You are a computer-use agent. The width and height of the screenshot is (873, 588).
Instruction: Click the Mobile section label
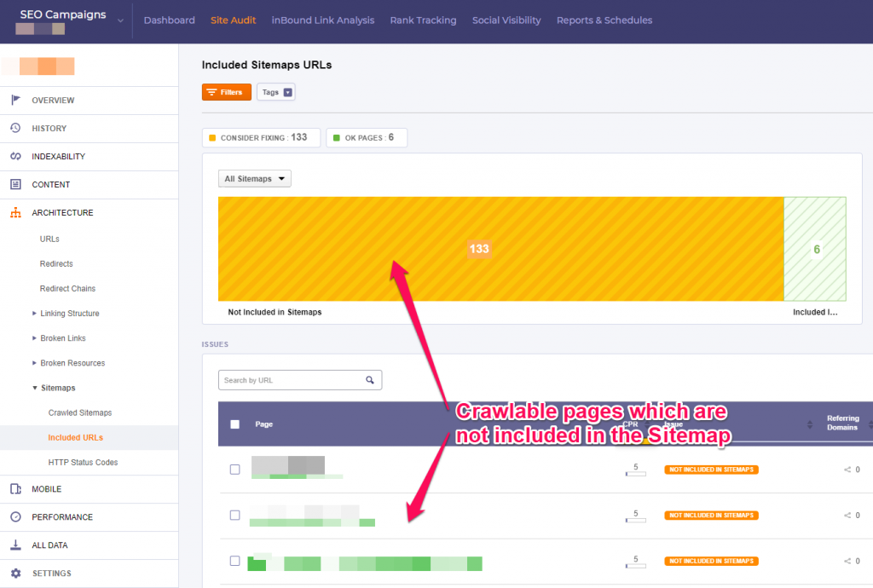[47, 489]
